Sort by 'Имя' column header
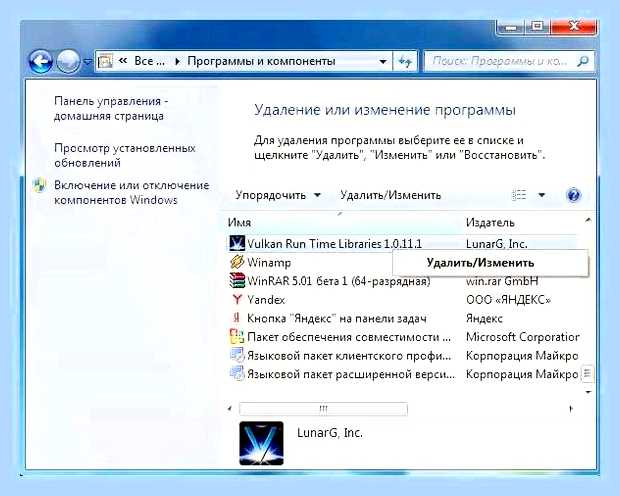Viewport: 620px width, 496px height. [x=239, y=222]
